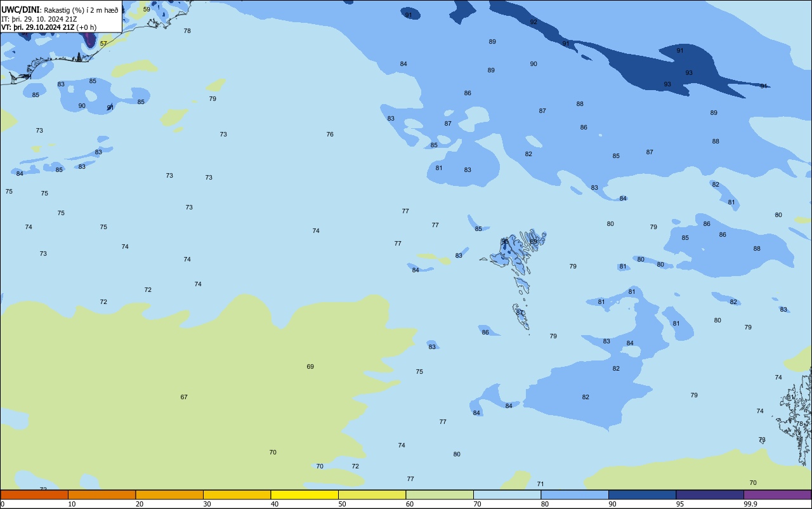The height and width of the screenshot is (509, 812).
Task: Select the dark blue 90–95 legend swatch
Action: pos(642,494)
